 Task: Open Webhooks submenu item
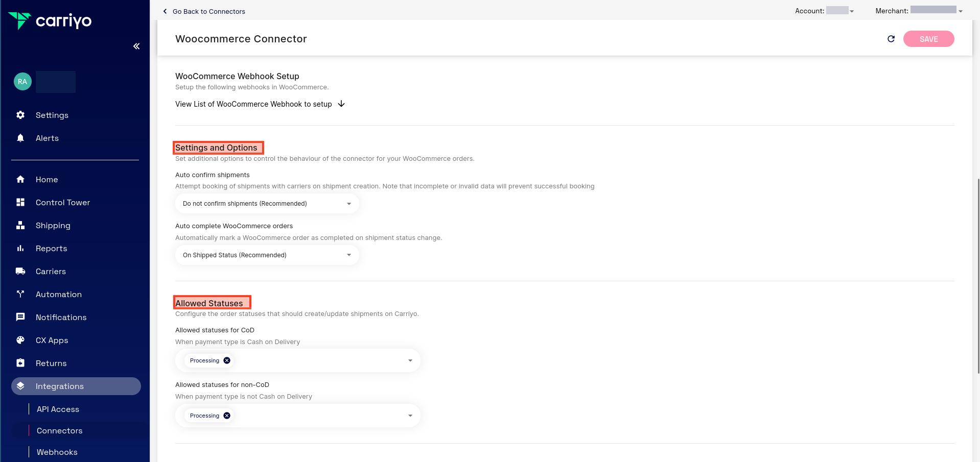(57, 452)
